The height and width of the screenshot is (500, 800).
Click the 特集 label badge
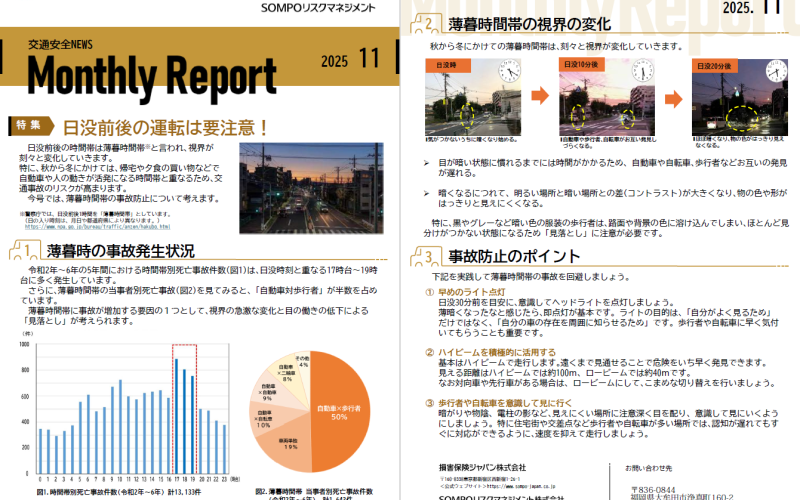pos(30,126)
